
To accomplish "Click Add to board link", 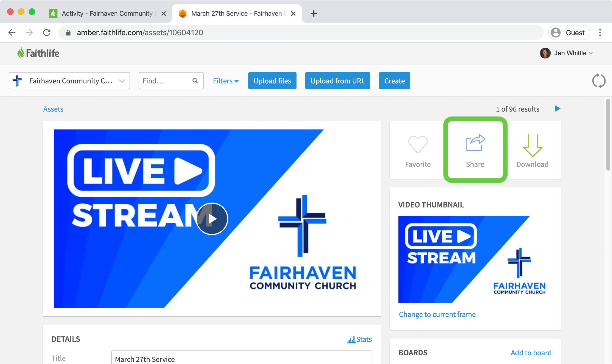I will [531, 353].
